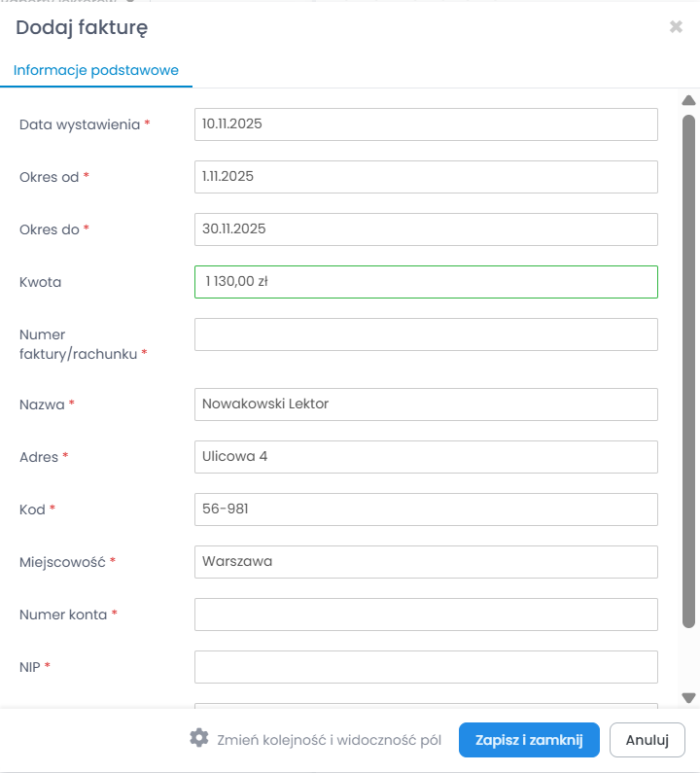This screenshot has width=700, height=773.
Task: Focus the Numer faktury/rachunku input
Action: (426, 334)
